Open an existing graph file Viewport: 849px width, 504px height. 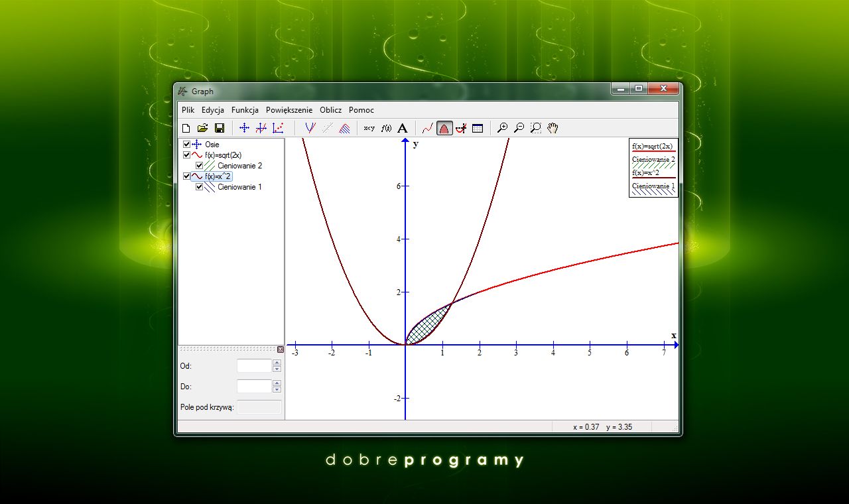point(202,128)
